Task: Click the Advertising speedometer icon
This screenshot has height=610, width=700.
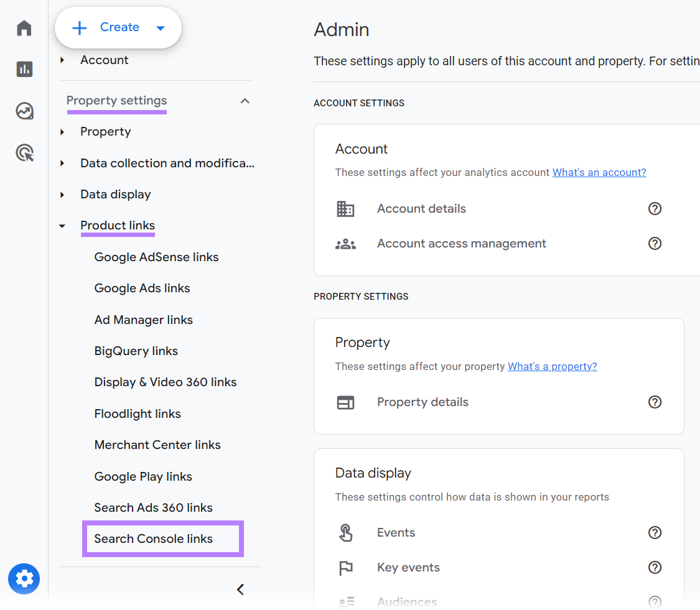Action: click(x=24, y=111)
